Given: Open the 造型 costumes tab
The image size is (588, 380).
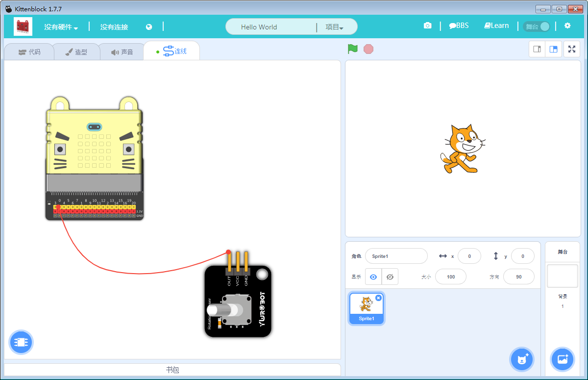Looking at the screenshot, I should tap(76, 52).
